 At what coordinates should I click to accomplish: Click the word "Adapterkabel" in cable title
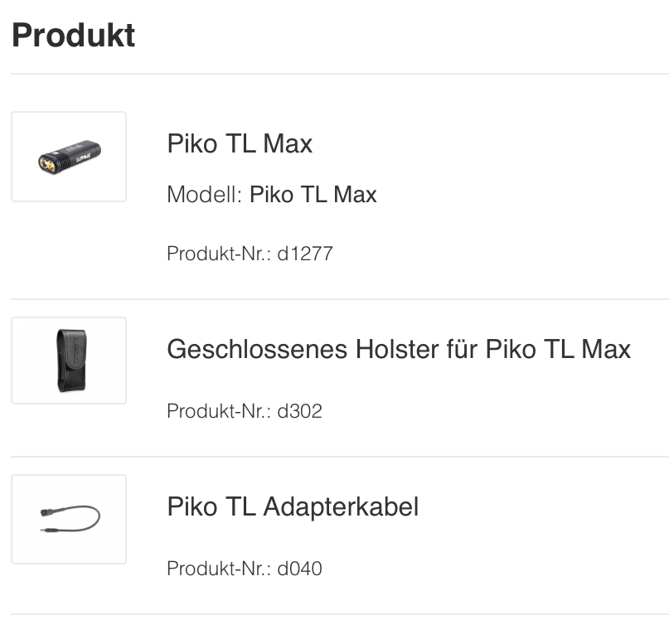click(340, 506)
